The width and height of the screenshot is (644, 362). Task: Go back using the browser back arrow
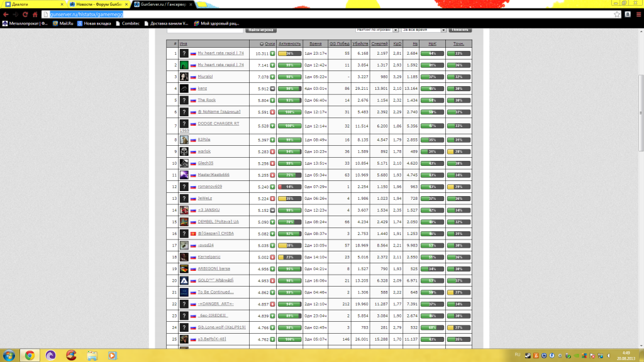[x=6, y=13]
